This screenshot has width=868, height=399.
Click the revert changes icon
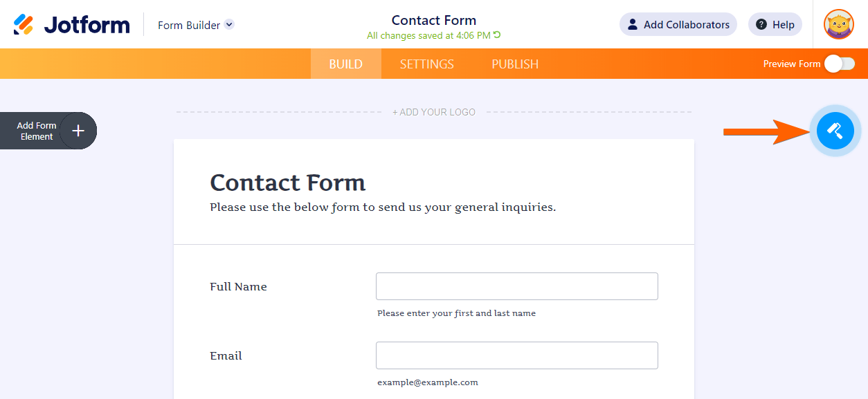point(497,35)
